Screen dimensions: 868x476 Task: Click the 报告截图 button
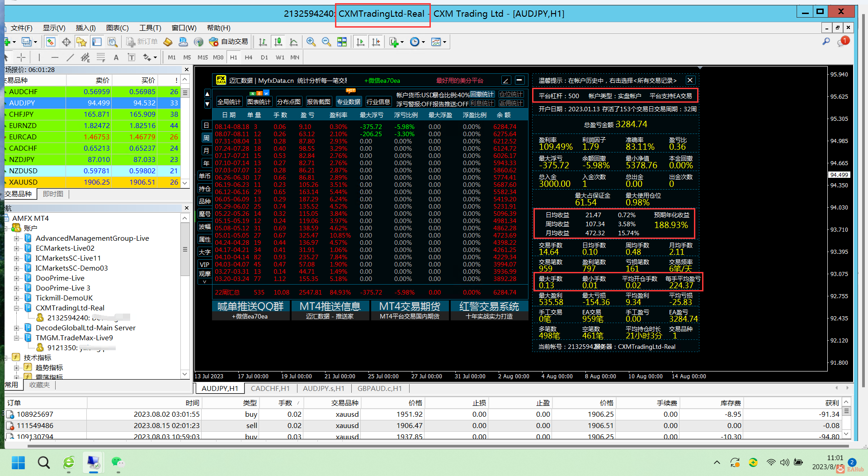[318, 102]
